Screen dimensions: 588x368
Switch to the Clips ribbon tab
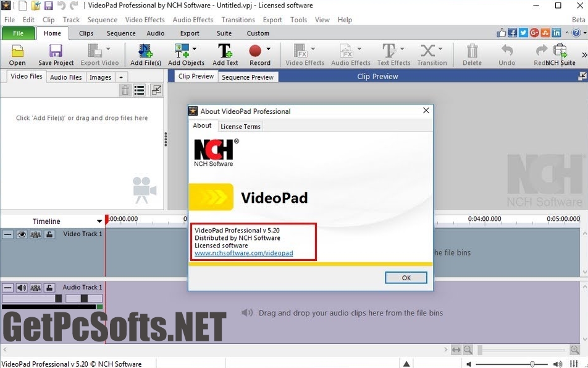tap(86, 33)
